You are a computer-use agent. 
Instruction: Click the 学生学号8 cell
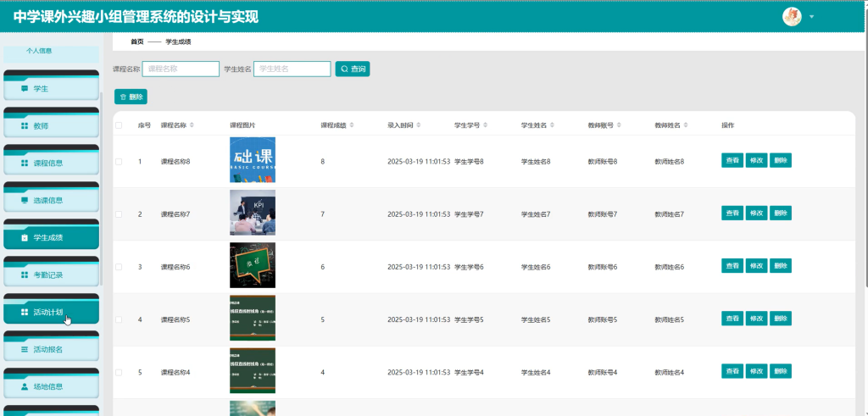pyautogui.click(x=469, y=162)
